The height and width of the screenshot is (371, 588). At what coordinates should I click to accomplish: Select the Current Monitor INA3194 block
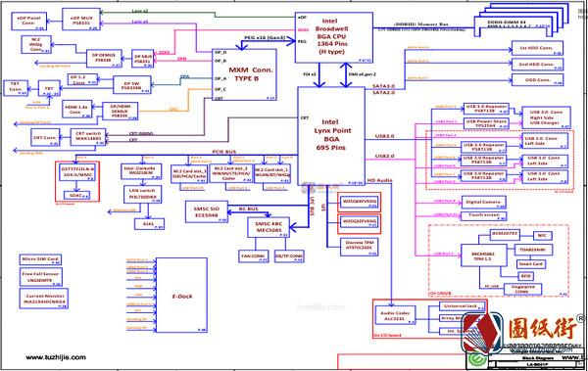pyautogui.click(x=44, y=299)
